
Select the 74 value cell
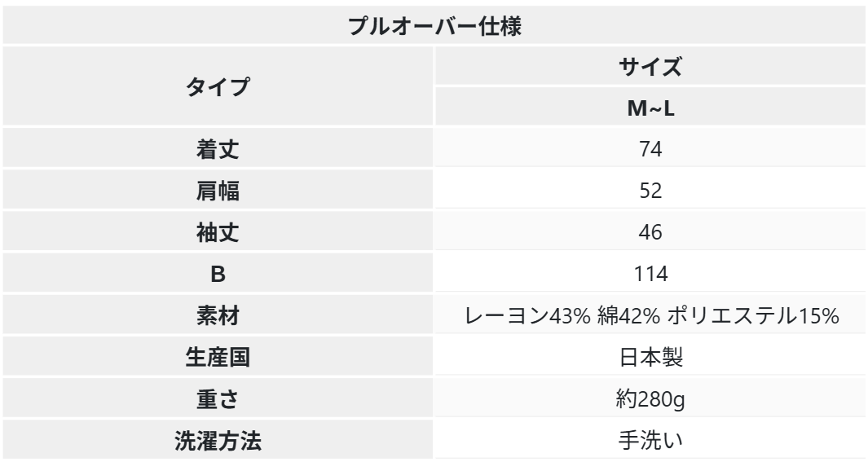(650, 150)
